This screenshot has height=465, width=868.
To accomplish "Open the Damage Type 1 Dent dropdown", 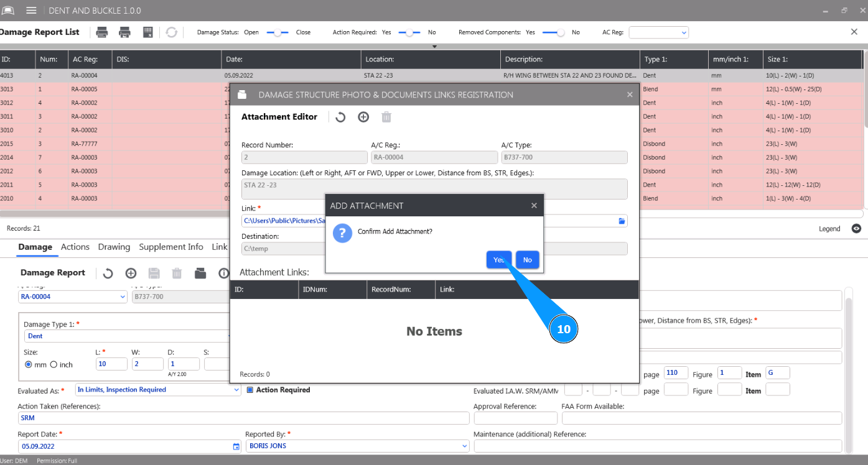I will pyautogui.click(x=128, y=336).
